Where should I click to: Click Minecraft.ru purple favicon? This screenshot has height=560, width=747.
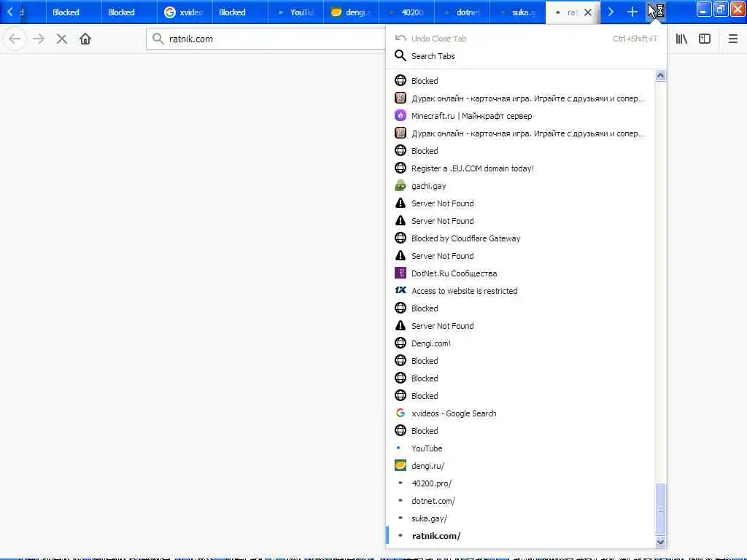pyautogui.click(x=400, y=115)
